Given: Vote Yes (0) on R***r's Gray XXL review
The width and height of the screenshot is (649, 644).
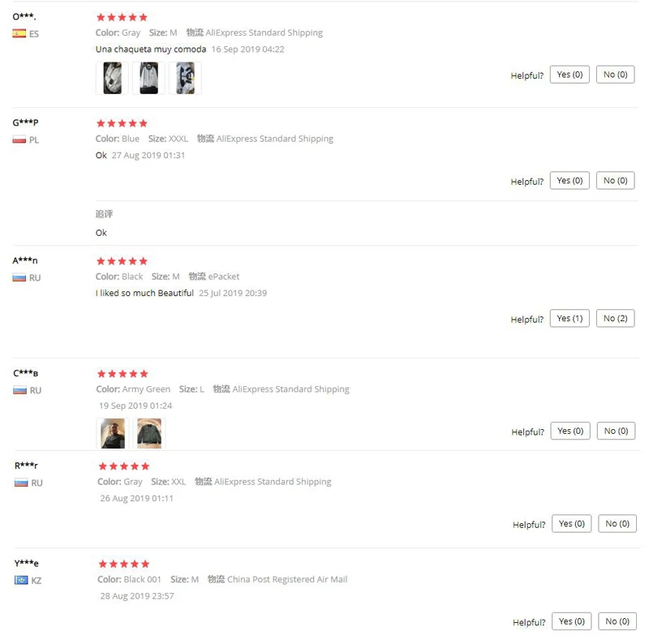Looking at the screenshot, I should [572, 524].
